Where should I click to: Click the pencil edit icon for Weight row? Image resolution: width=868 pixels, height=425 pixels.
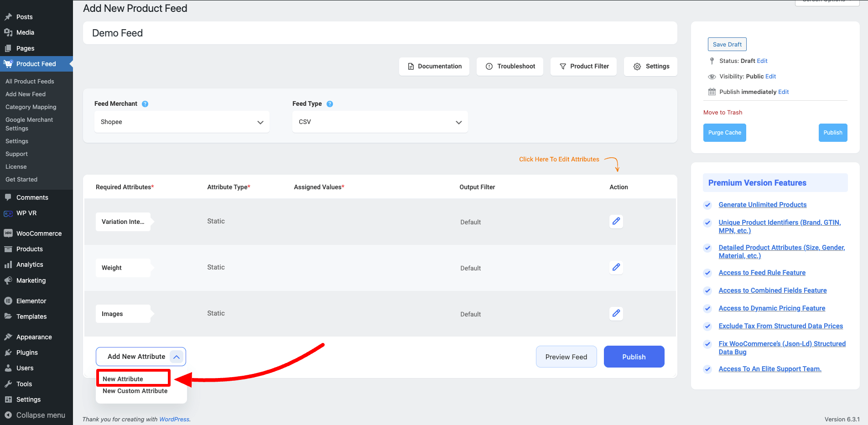click(x=616, y=267)
